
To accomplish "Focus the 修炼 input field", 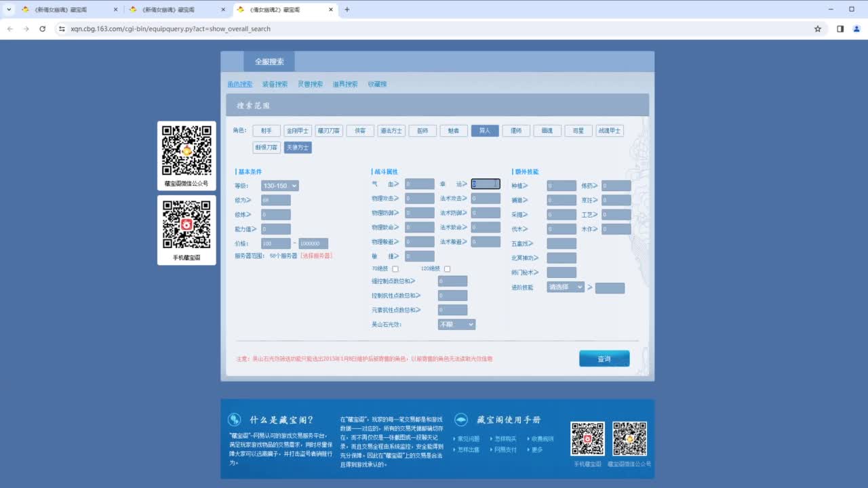I will click(x=276, y=215).
